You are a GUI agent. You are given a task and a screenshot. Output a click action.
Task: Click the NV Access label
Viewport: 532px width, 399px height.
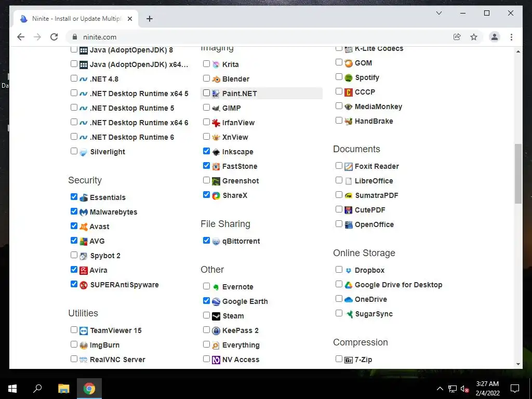[241, 360]
